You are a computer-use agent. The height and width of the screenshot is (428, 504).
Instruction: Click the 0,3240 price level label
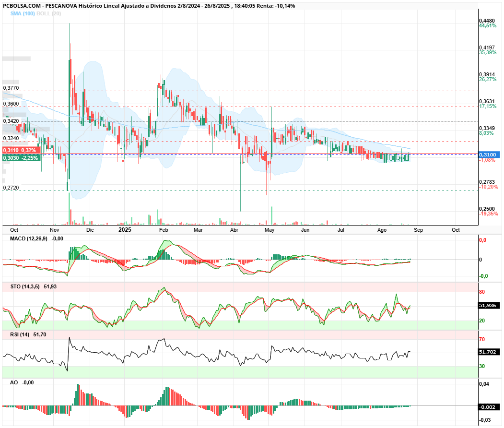(11, 138)
